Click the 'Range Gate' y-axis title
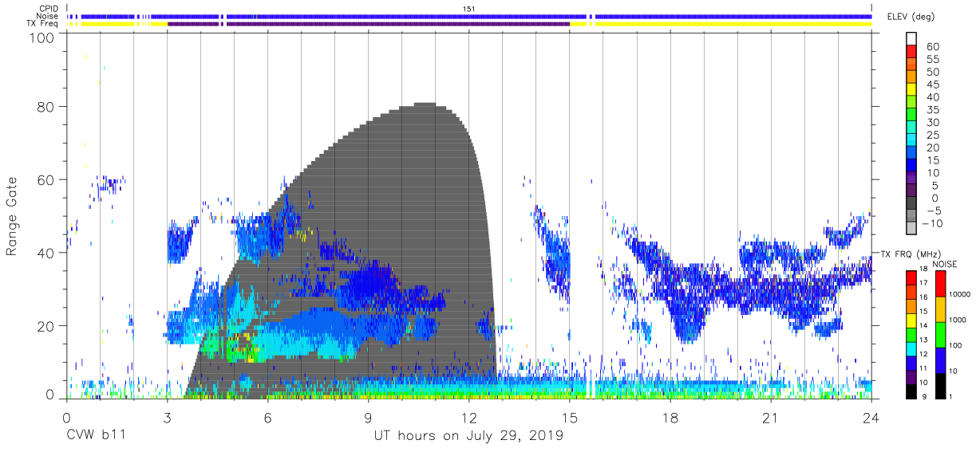This screenshot has height=452, width=980. (x=12, y=217)
